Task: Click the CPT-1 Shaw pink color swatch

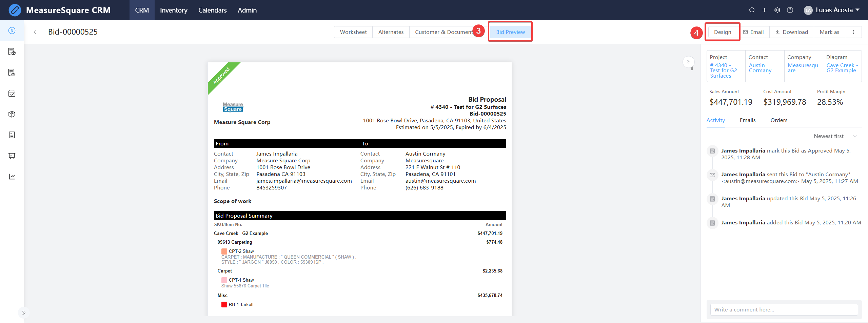Action: tap(224, 280)
